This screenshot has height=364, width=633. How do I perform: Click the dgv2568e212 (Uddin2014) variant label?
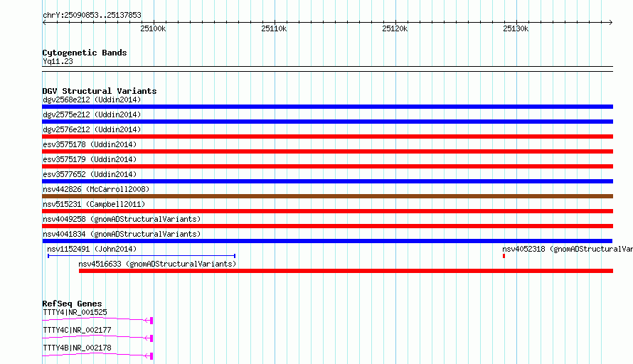(x=92, y=100)
